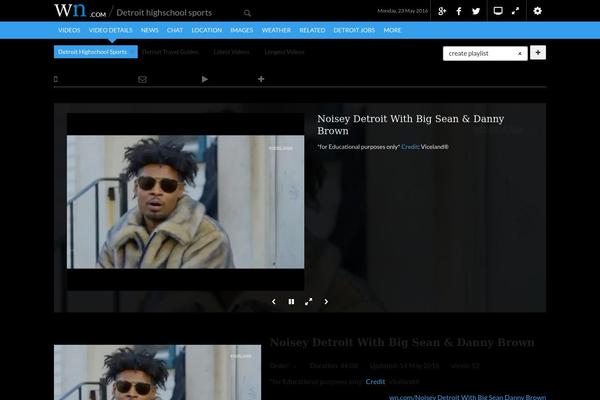Screen dimensions: 600x400
Task: Select Detroit Highschool Sports tab
Action: [96, 52]
